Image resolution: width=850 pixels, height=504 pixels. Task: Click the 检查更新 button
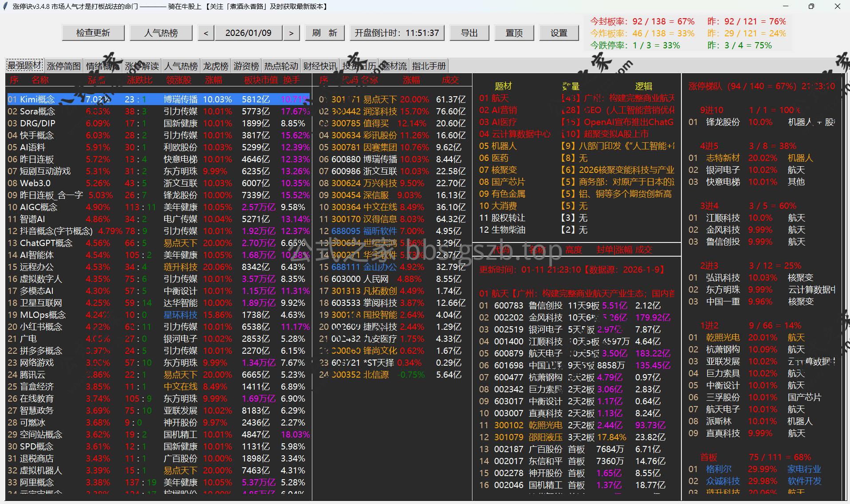(93, 33)
